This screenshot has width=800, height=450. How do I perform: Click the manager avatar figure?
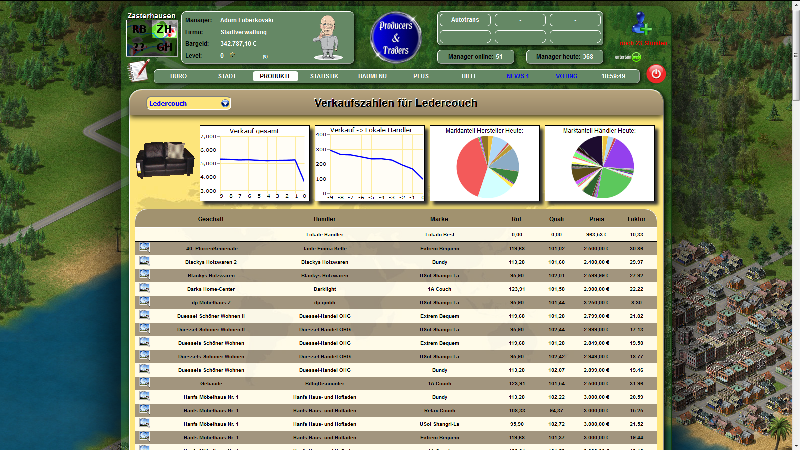point(327,37)
